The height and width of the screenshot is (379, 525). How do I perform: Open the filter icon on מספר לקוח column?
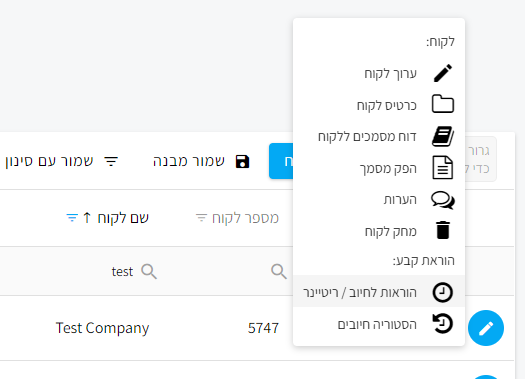(x=201, y=218)
